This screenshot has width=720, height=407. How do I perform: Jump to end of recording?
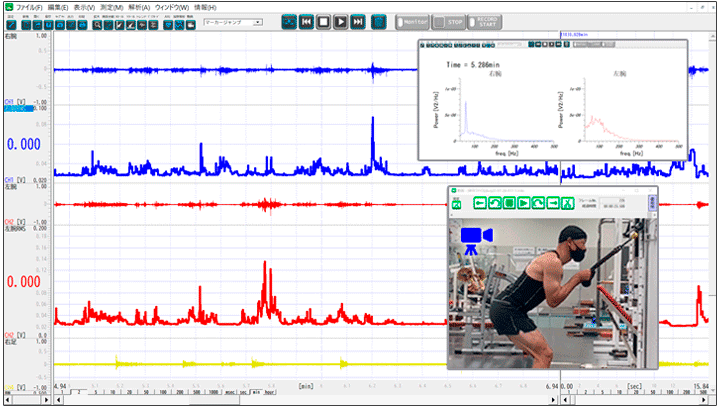(358, 22)
